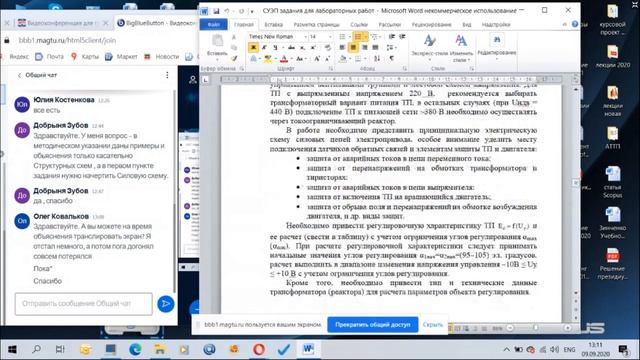Switch to the Вставка ribbon tab
The width and height of the screenshot is (640, 360).
pyautogui.click(x=273, y=24)
